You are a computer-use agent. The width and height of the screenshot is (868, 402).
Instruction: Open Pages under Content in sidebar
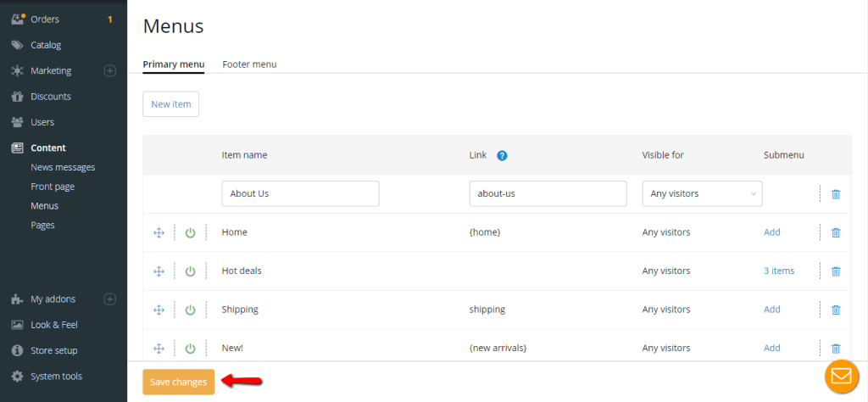pos(42,226)
